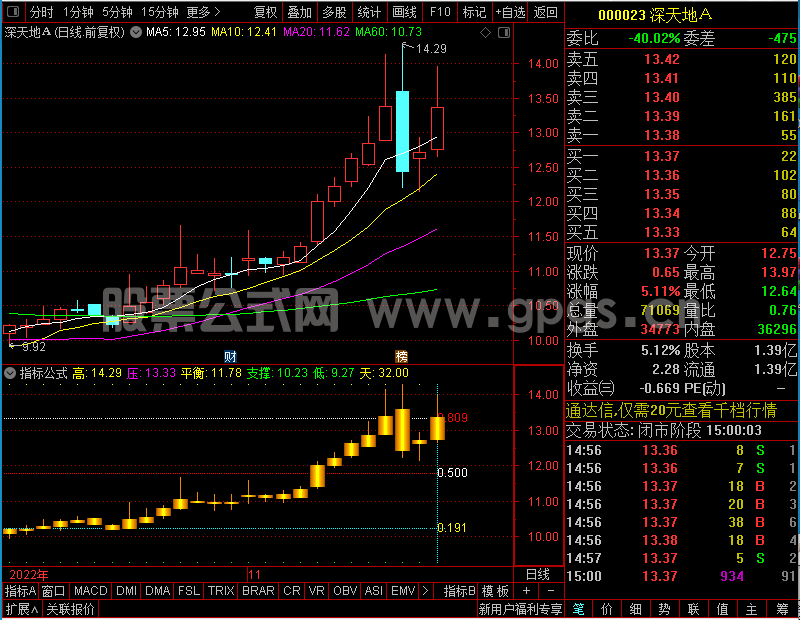Open the 模板 template option

495,591
